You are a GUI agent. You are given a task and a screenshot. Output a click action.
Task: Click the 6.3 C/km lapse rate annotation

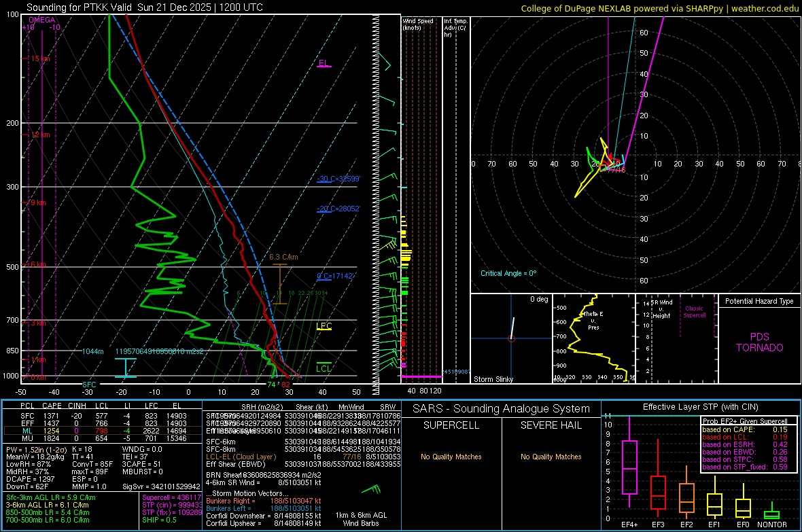tap(283, 258)
